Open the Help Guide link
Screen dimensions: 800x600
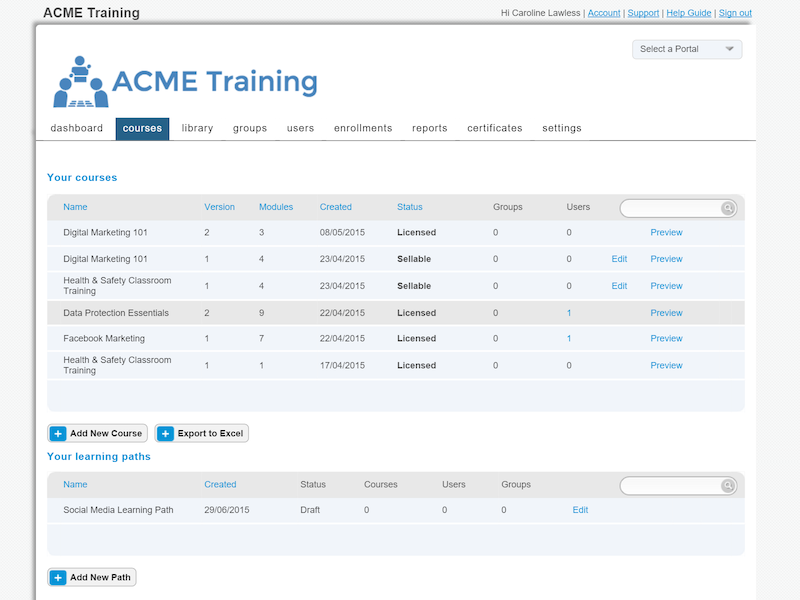[x=689, y=13]
